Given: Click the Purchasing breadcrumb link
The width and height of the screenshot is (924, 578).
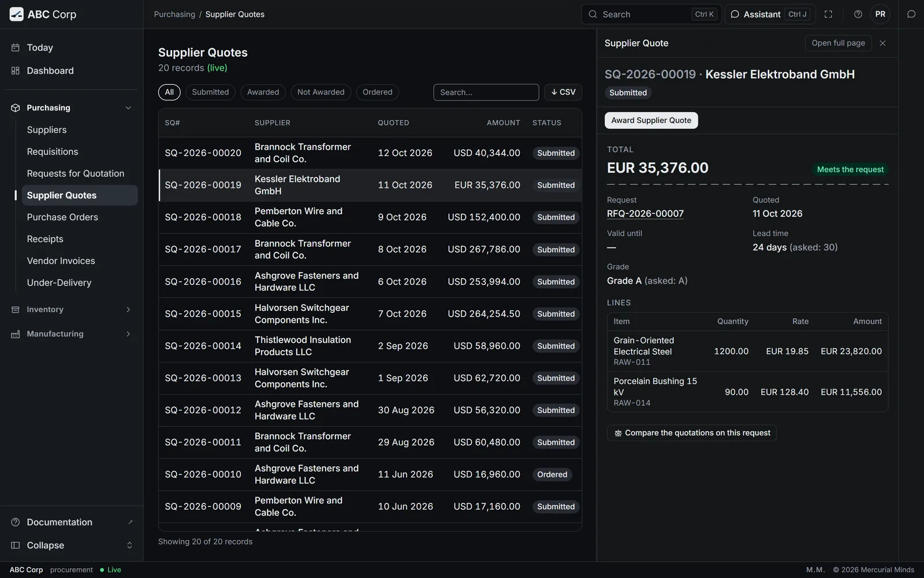Looking at the screenshot, I should click(174, 14).
